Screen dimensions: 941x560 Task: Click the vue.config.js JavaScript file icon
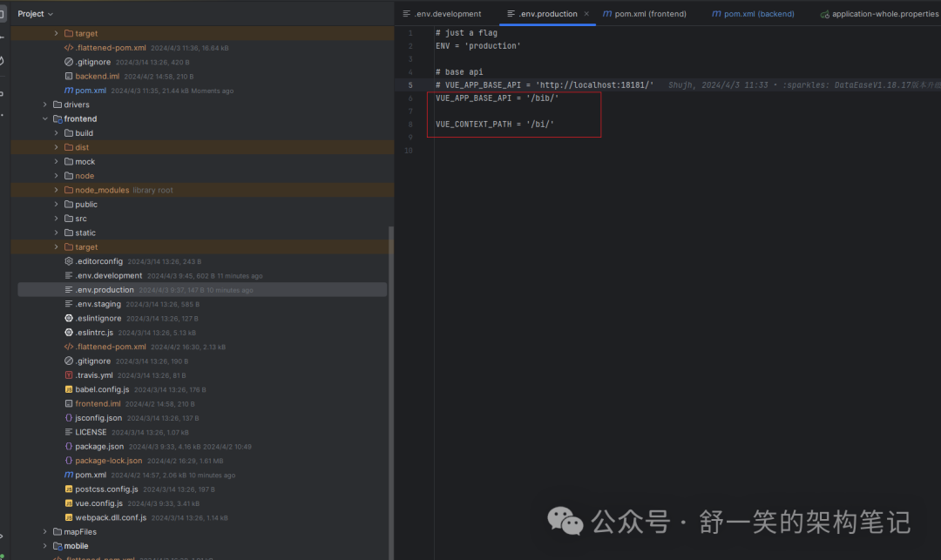pos(69,503)
